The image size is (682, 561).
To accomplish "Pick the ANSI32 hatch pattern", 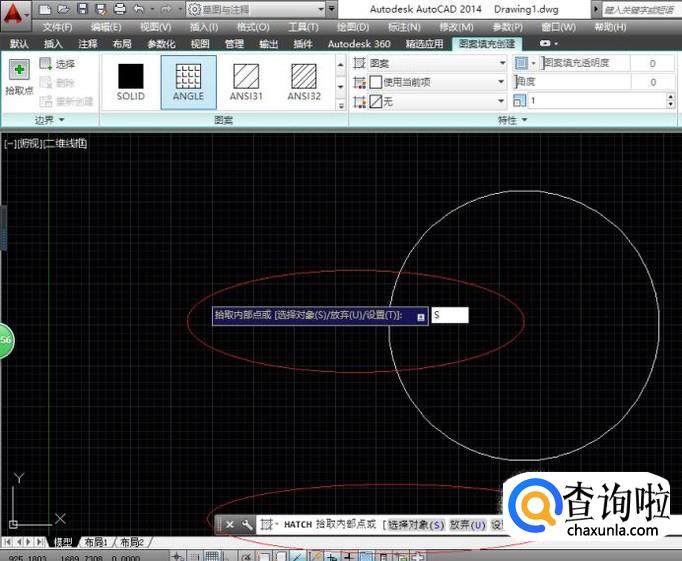I will [304, 80].
